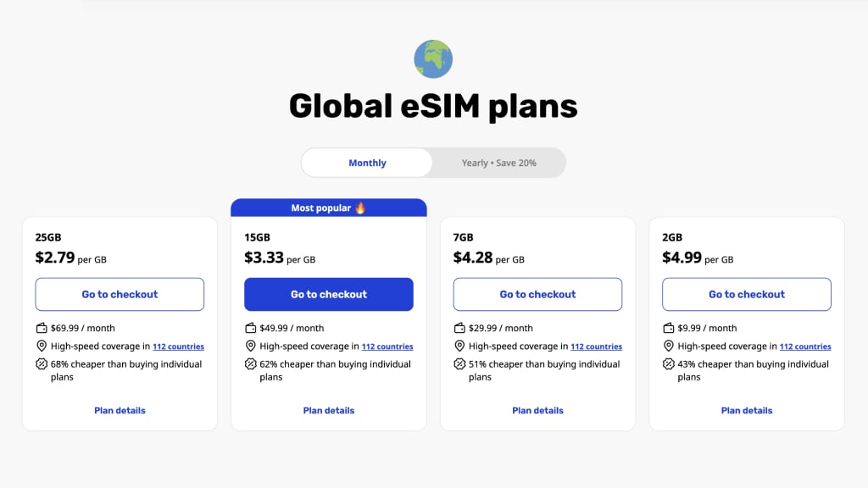Open 112 countries link in 7GB plan
868x488 pixels.
tap(596, 347)
